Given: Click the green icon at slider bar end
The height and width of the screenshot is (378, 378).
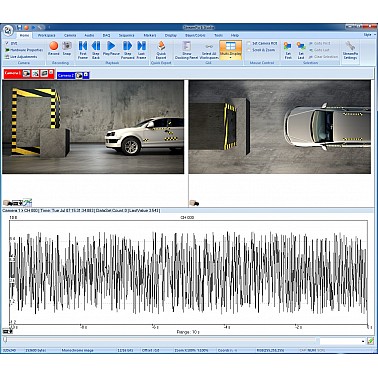Looking at the screenshot, I should pyautogui.click(x=370, y=341).
